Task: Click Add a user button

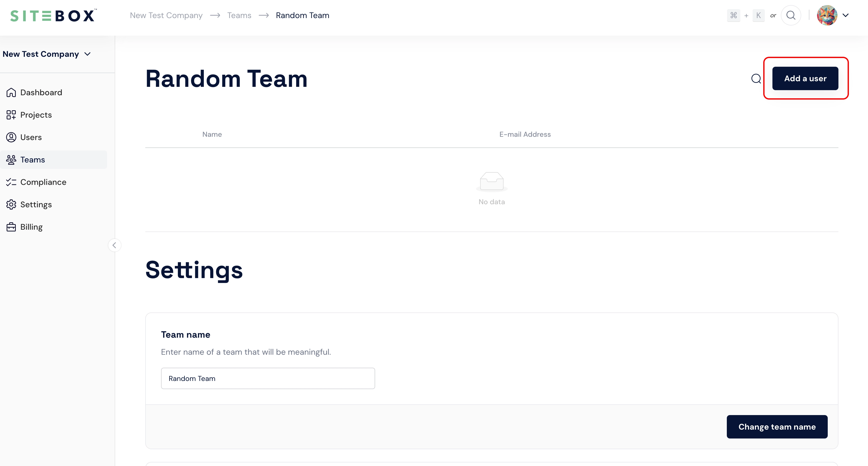Action: pos(805,78)
